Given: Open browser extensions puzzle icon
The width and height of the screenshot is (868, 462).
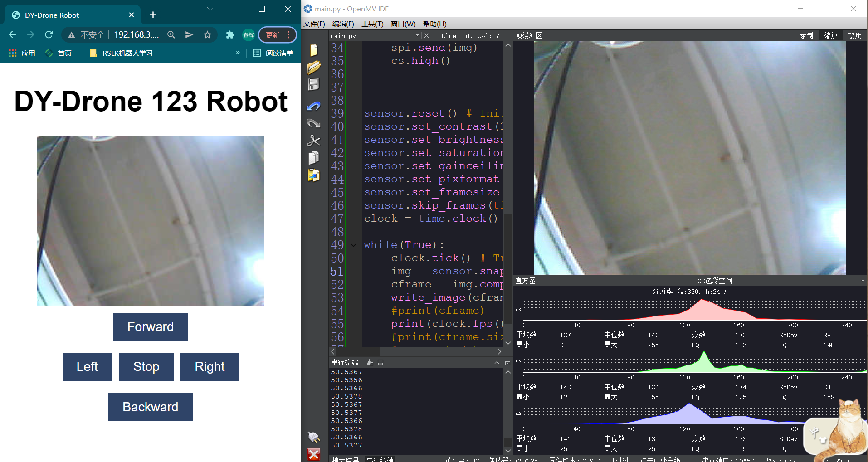Looking at the screenshot, I should pos(230,35).
